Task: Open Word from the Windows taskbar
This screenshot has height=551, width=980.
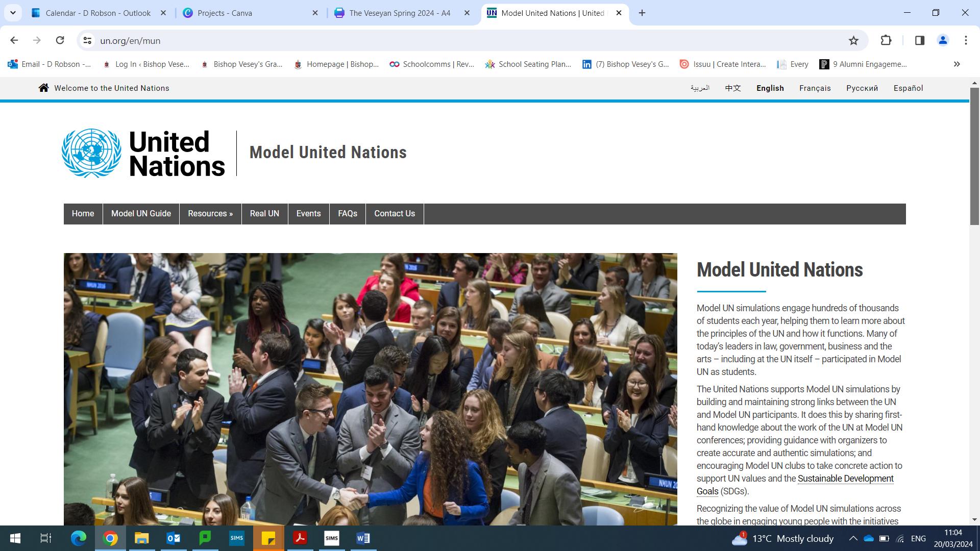Action: tap(363, 538)
